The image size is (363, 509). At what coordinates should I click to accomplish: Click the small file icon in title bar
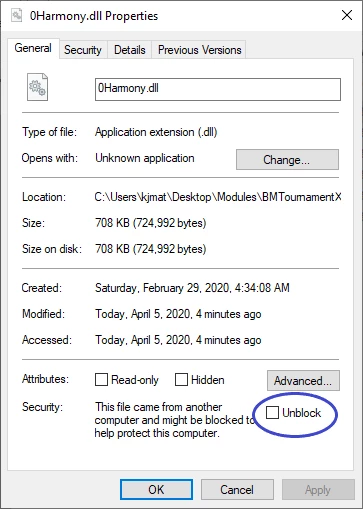(x=16, y=15)
